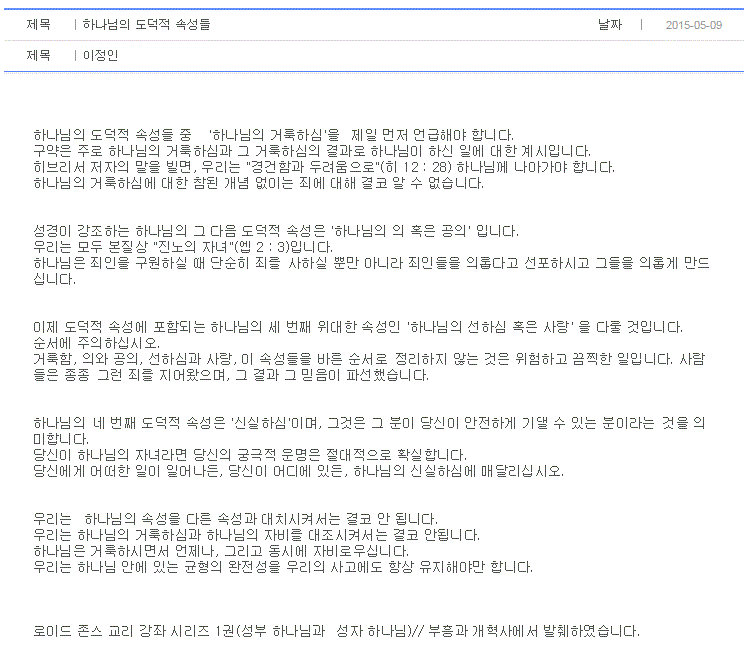Click line starting '구약은 주로 하나님의 거룩하심과'
The height and width of the screenshot is (649, 753).
tap(312, 151)
